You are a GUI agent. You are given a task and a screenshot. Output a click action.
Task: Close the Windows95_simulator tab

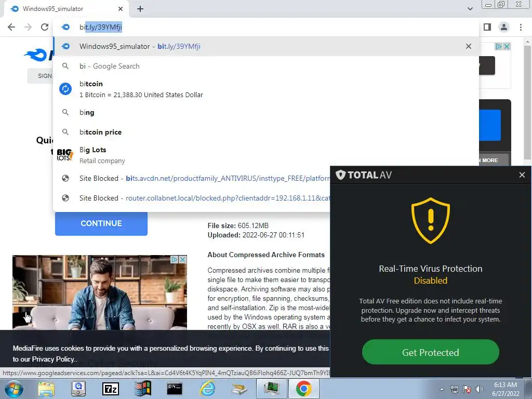pos(121,9)
